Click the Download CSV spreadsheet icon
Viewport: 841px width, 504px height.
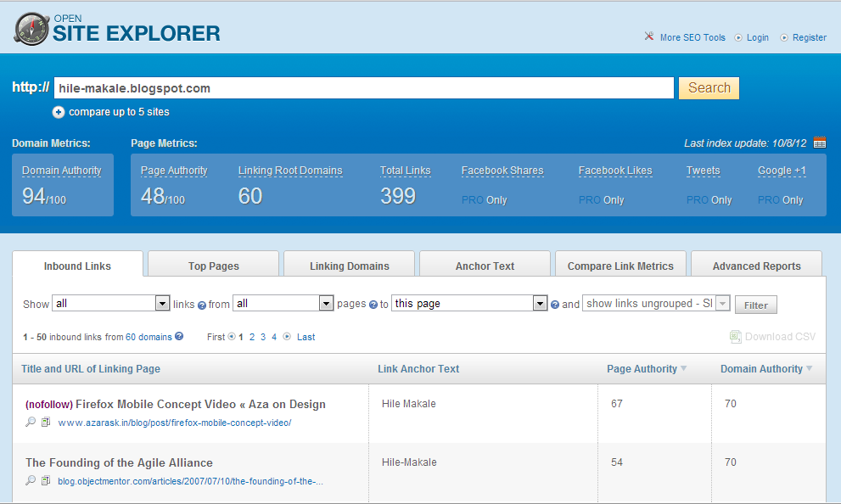coord(735,337)
